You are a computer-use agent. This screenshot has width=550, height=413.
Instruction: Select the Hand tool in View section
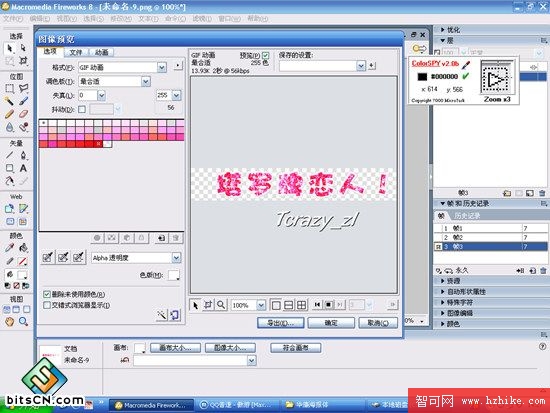pos(9,321)
